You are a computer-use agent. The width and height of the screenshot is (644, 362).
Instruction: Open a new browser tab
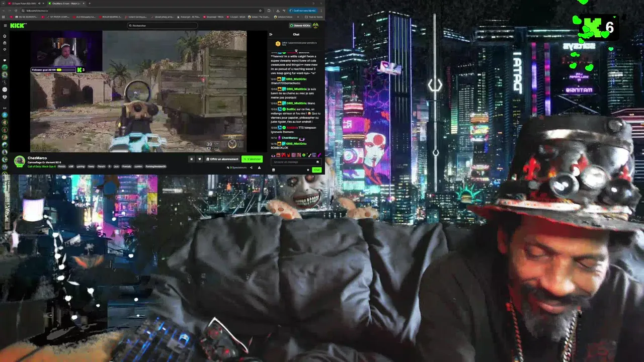coord(90,4)
